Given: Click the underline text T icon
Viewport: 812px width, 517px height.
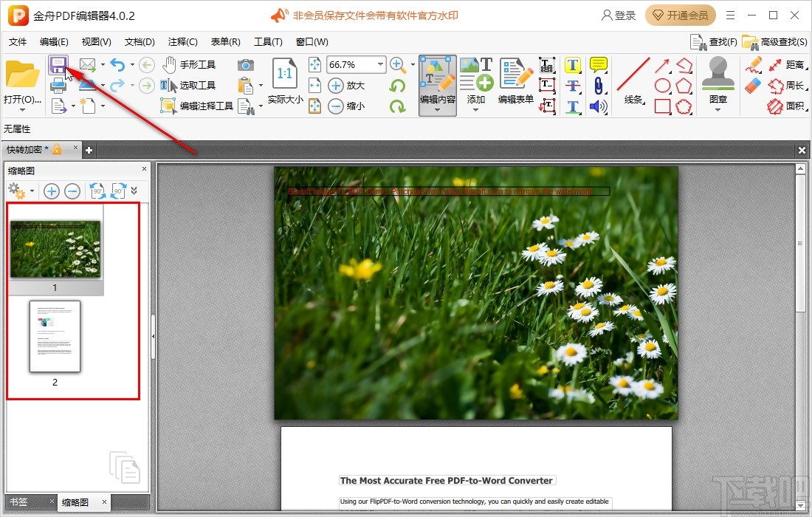Looking at the screenshot, I should [573, 106].
